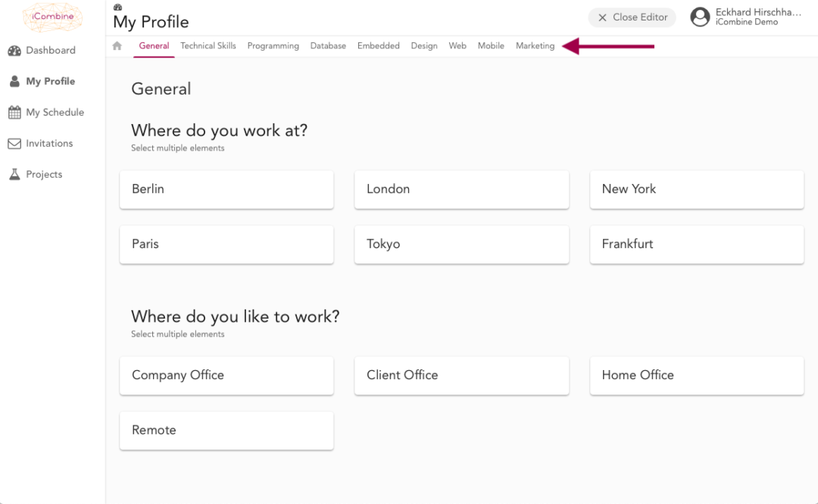818x504 pixels.
Task: Click the iCombine logo
Action: point(52,17)
